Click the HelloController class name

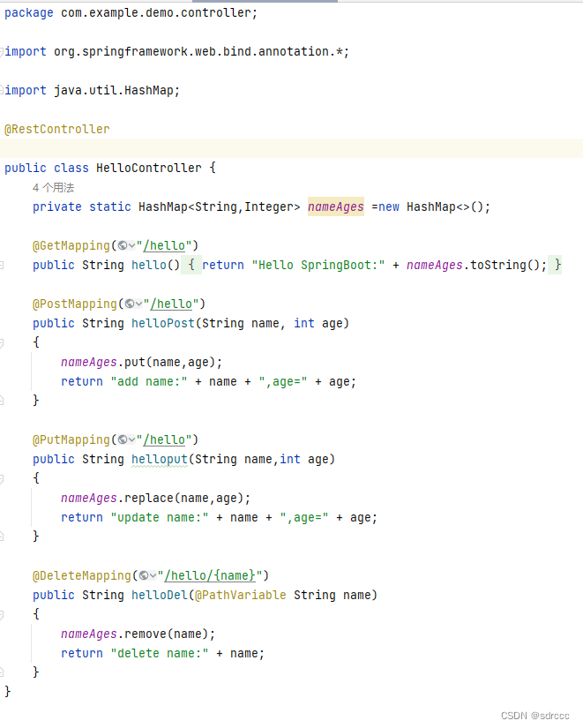pos(149,168)
